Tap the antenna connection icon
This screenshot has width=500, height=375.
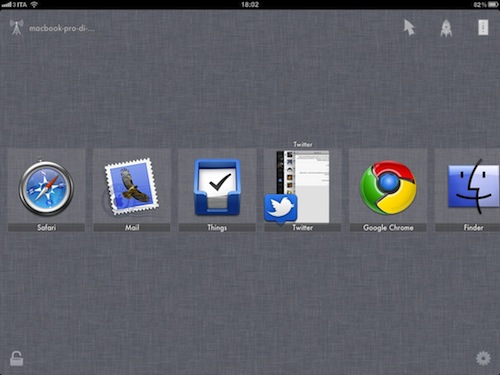click(x=16, y=27)
